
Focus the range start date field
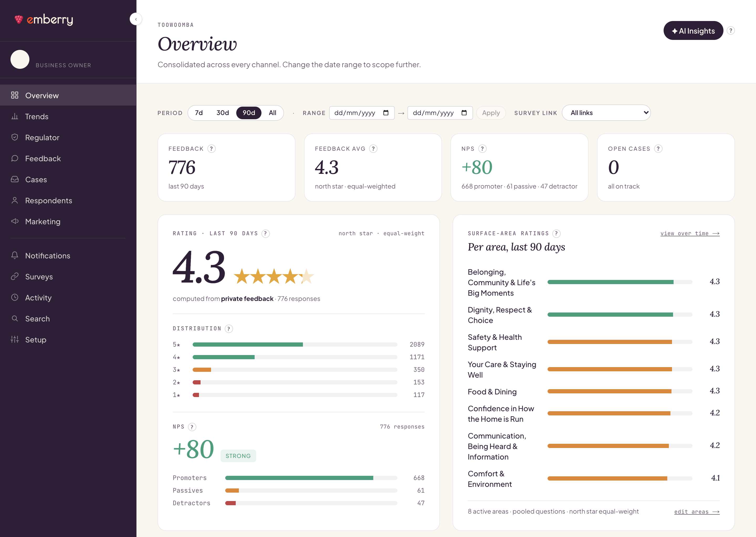[x=362, y=113]
